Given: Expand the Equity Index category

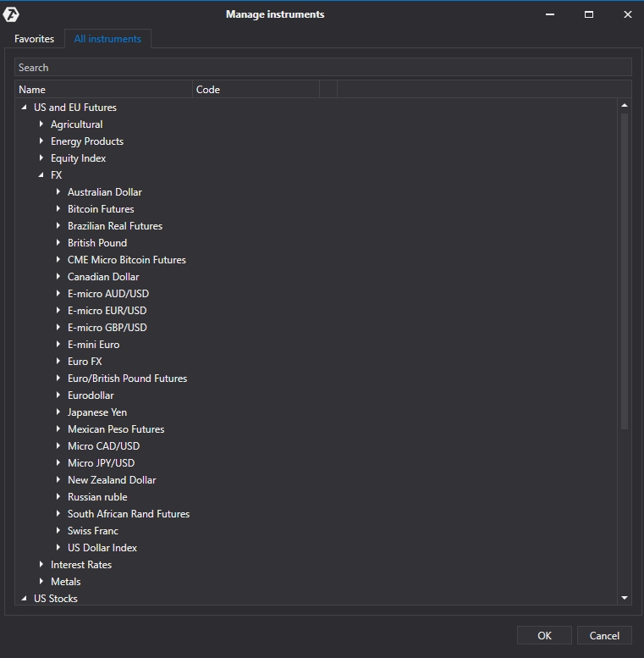Looking at the screenshot, I should coord(41,158).
